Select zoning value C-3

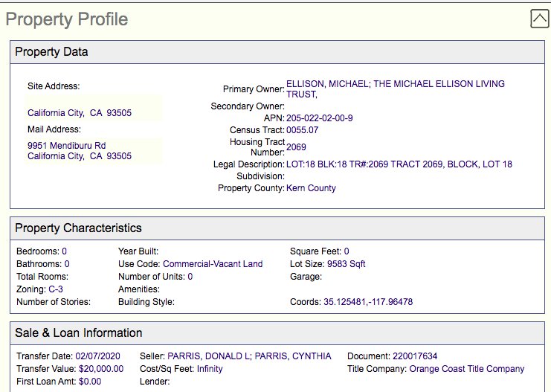point(56,289)
